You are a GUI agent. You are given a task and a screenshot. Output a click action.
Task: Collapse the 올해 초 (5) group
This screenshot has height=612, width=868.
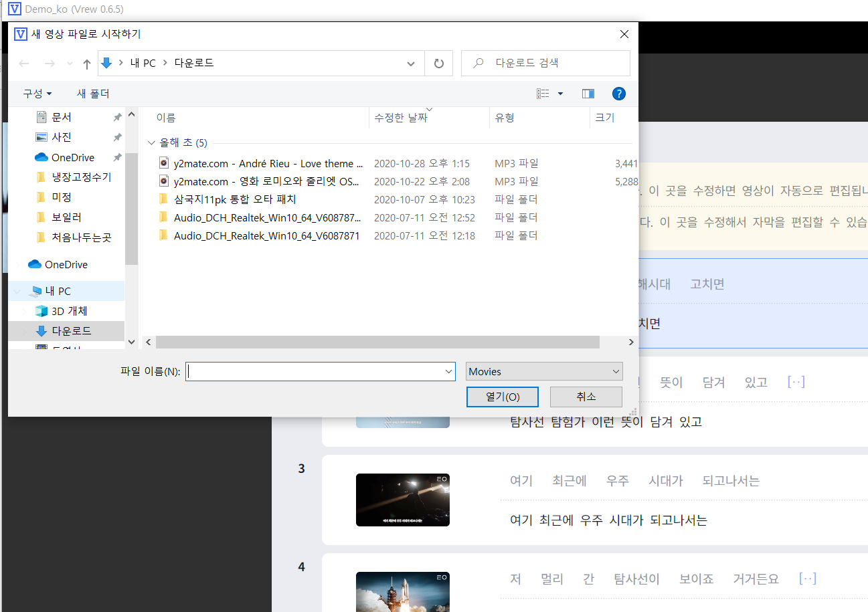(151, 143)
